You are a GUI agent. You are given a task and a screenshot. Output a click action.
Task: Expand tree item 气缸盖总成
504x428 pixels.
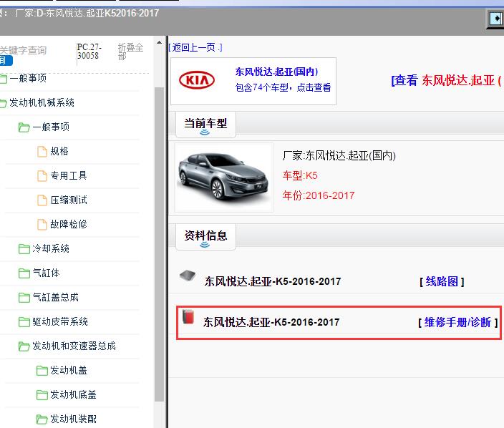coord(55,298)
